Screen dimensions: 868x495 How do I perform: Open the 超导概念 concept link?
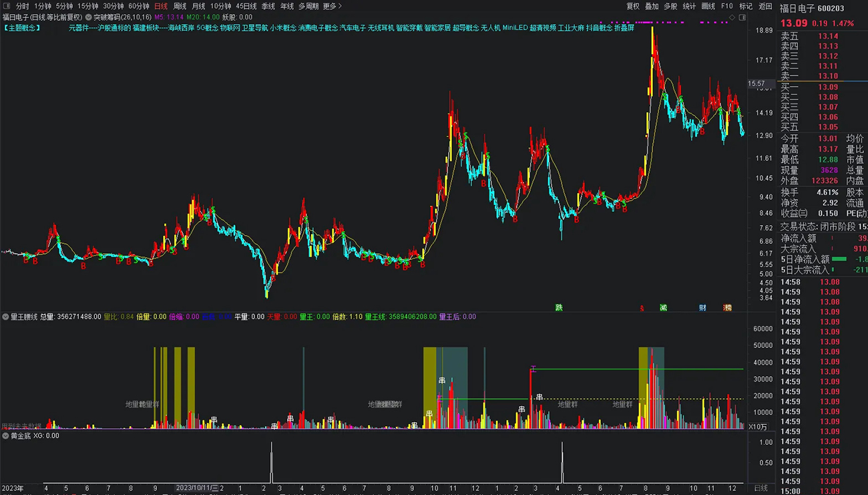click(465, 28)
